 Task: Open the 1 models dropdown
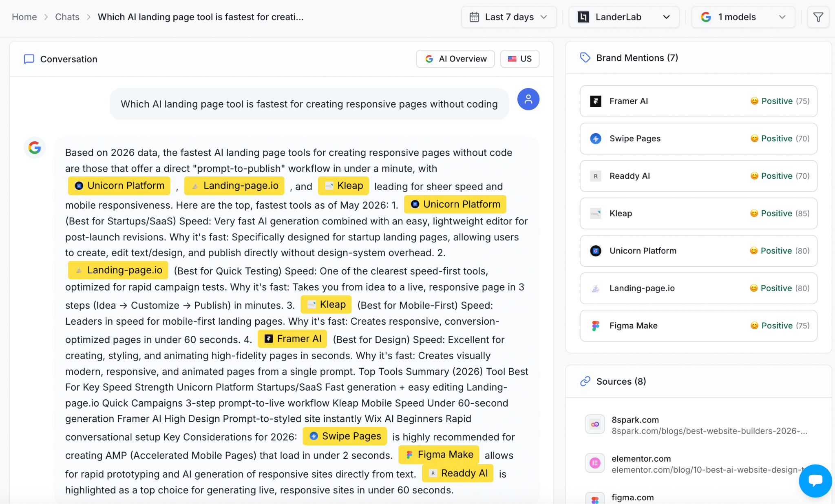pyautogui.click(x=743, y=17)
